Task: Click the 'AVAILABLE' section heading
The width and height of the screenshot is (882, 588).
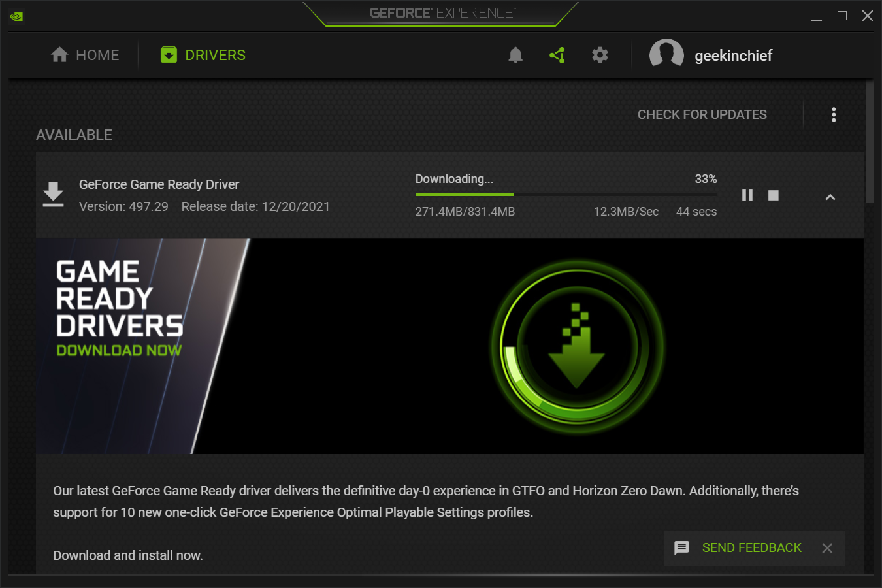Action: (74, 135)
